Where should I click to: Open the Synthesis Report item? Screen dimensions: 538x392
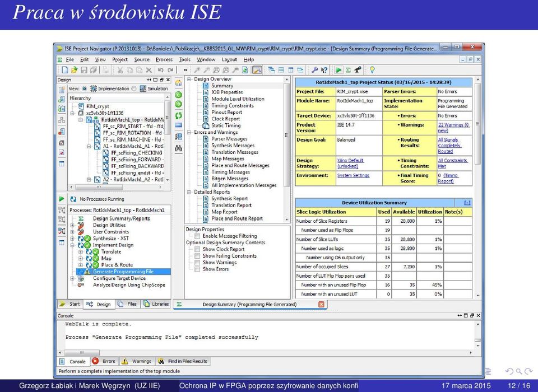coord(230,198)
